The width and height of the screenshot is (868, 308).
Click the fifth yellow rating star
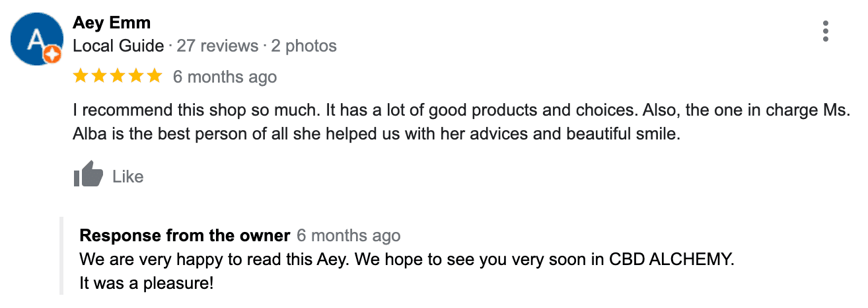(x=154, y=76)
